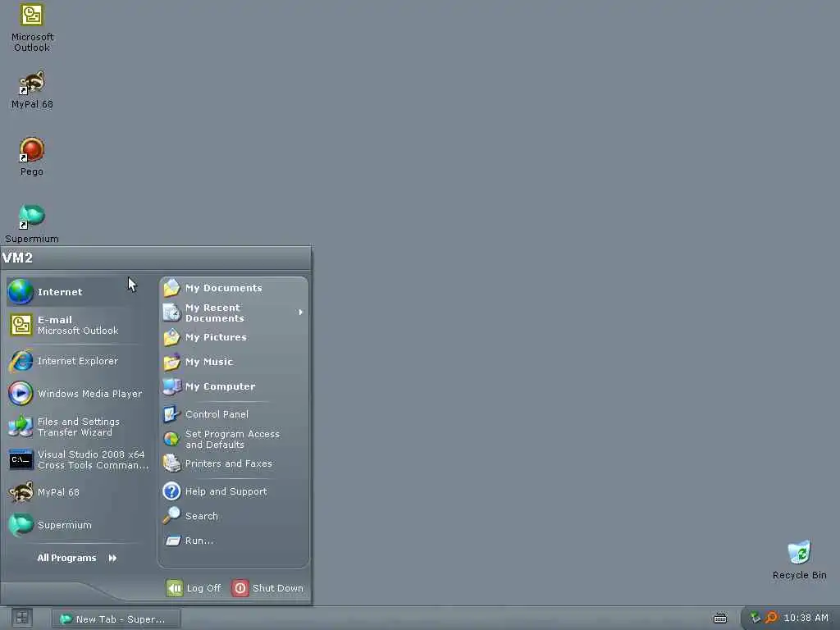This screenshot has height=630, width=840.
Task: Click the Log Off button
Action: tap(194, 588)
